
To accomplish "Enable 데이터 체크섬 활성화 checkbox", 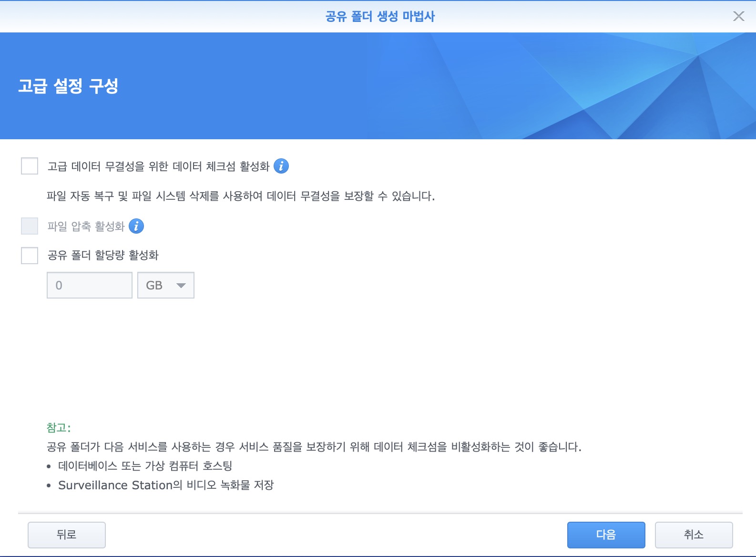I will [30, 166].
